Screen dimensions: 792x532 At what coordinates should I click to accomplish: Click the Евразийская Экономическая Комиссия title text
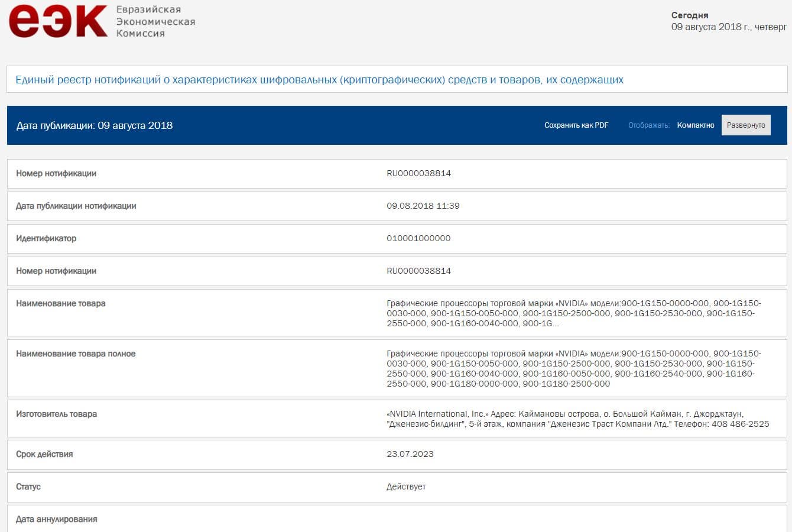coord(155,21)
